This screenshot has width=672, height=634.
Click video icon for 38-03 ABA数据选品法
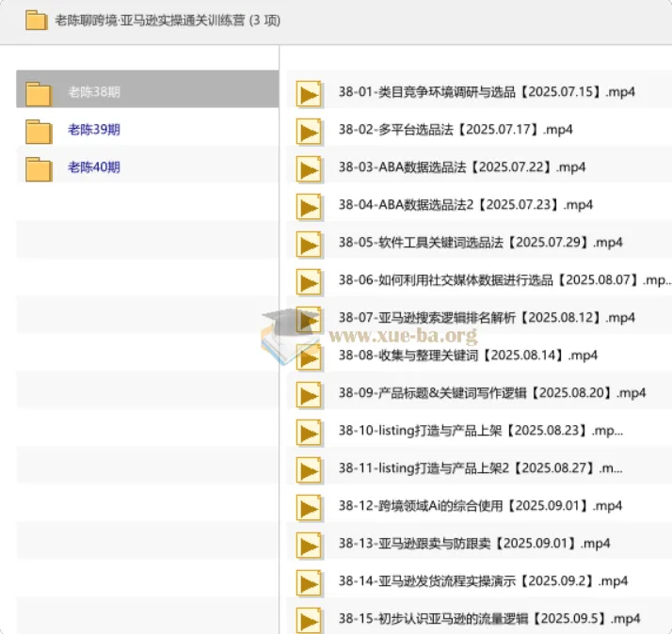[x=309, y=168]
